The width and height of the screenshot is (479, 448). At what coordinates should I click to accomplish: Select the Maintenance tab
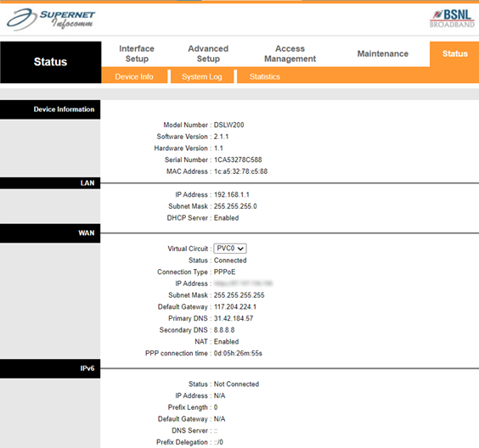[383, 53]
